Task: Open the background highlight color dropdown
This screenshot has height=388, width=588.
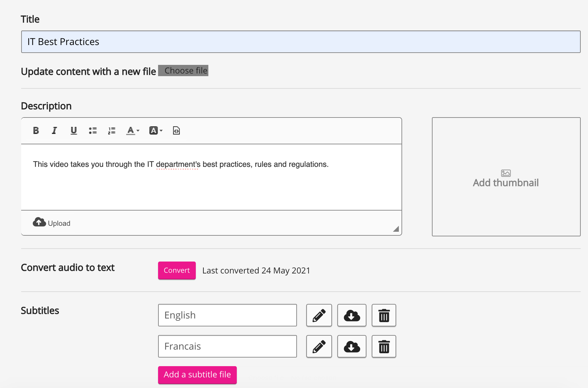Action: pyautogui.click(x=156, y=130)
